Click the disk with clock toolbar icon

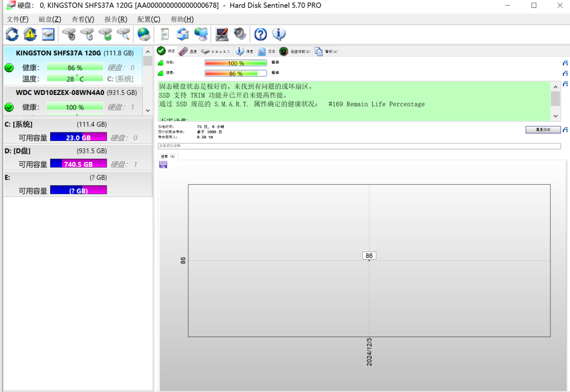pos(87,34)
